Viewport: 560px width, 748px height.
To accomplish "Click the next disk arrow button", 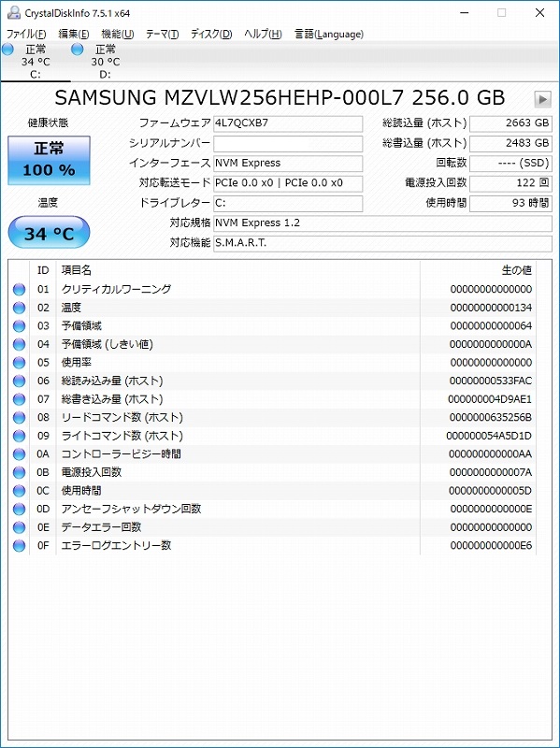I will pyautogui.click(x=542, y=99).
